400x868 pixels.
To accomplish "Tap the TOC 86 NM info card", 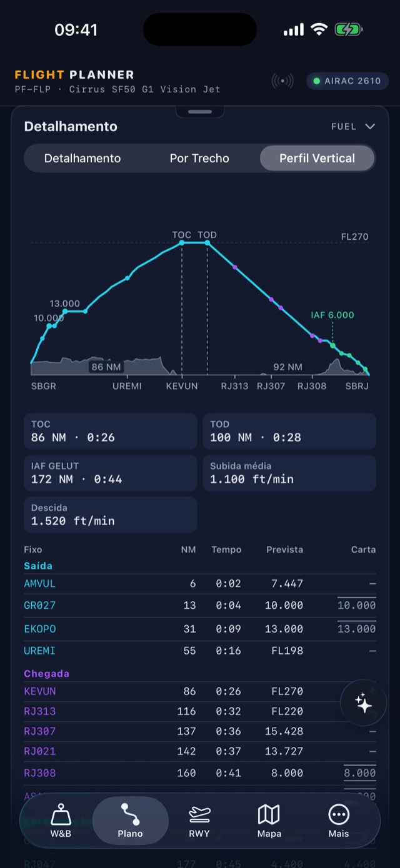I will point(111,431).
